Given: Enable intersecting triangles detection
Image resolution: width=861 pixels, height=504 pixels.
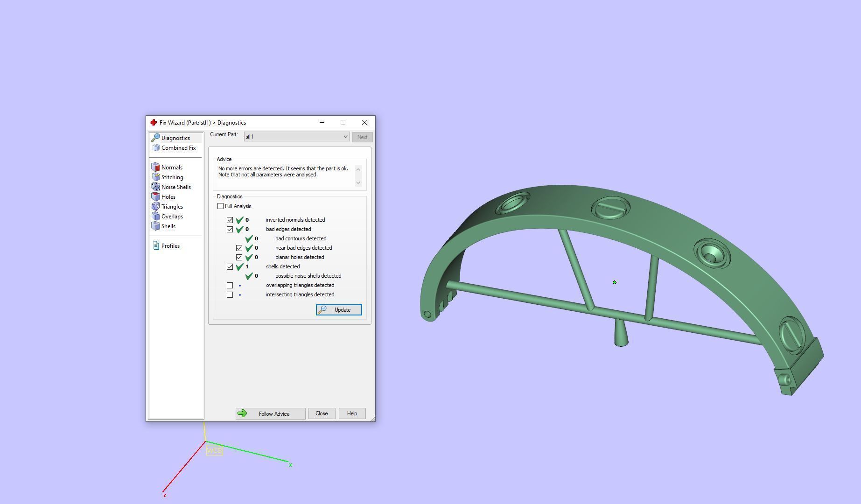Looking at the screenshot, I should (230, 294).
